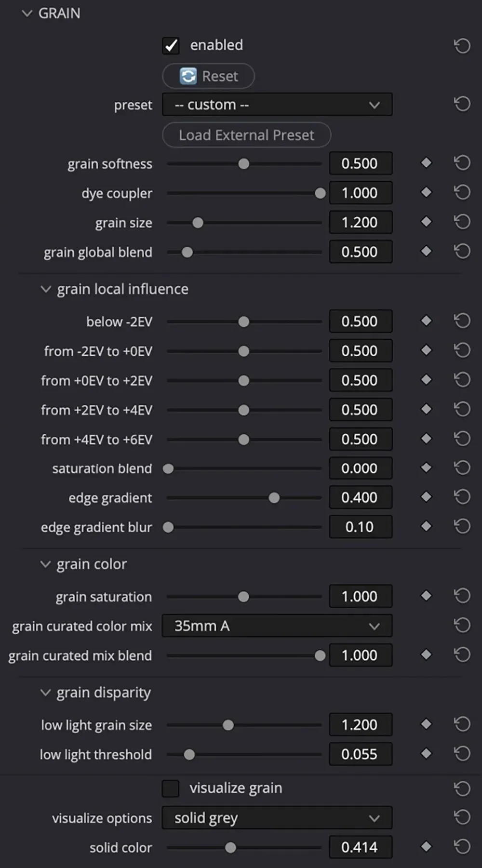
Task: Reset the grain size parameter
Action: tap(462, 222)
